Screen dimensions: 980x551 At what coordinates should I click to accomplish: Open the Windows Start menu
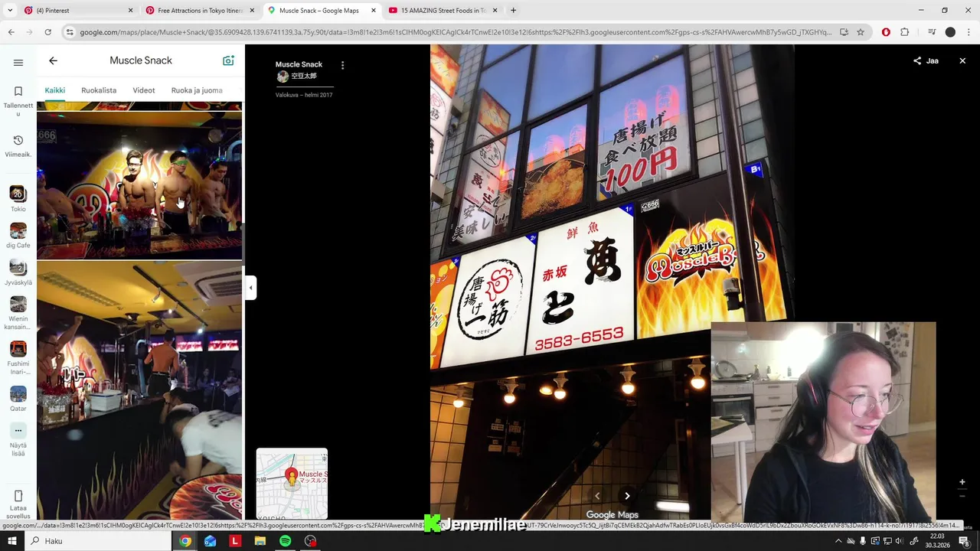pos(12,541)
